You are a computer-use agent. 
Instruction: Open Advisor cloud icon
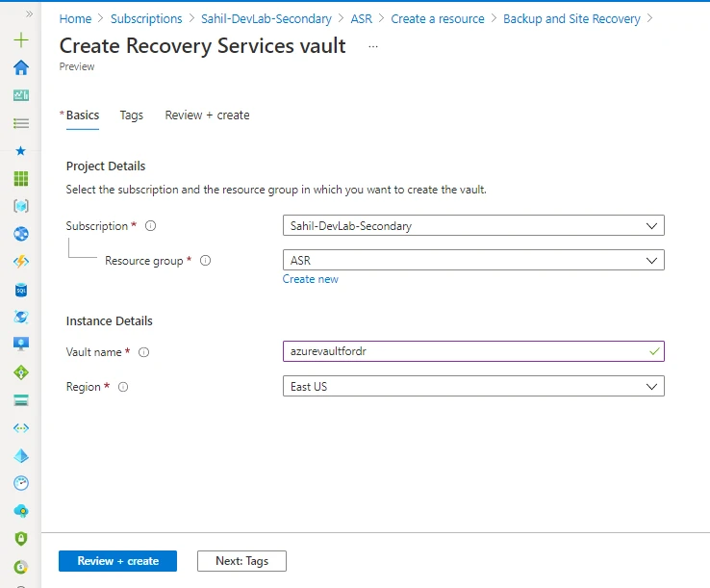click(21, 511)
